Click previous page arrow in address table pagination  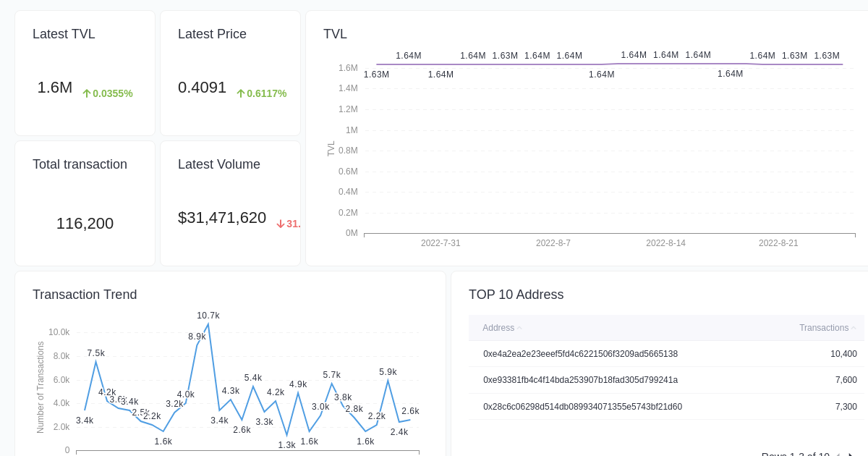coord(837,455)
